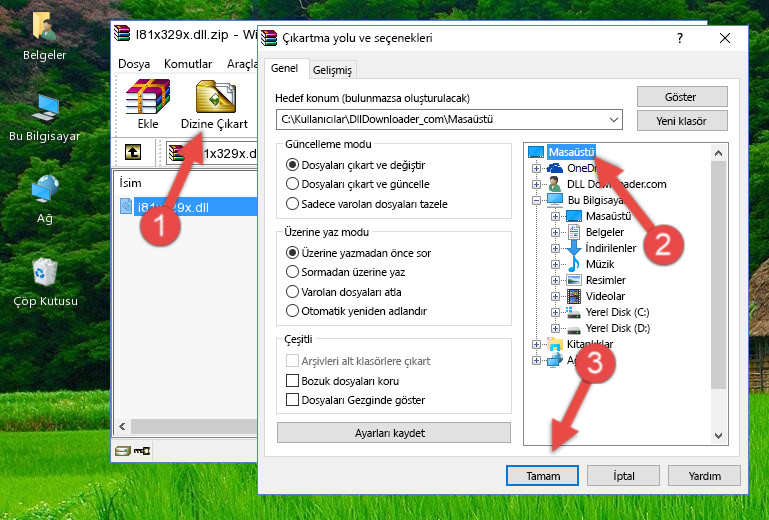Click the Ayarları kaydet button

pyautogui.click(x=394, y=433)
